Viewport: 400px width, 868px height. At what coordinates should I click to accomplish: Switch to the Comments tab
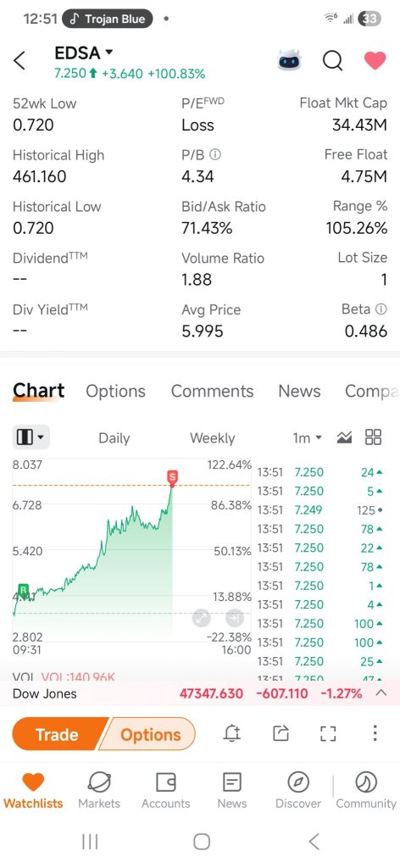[212, 392]
